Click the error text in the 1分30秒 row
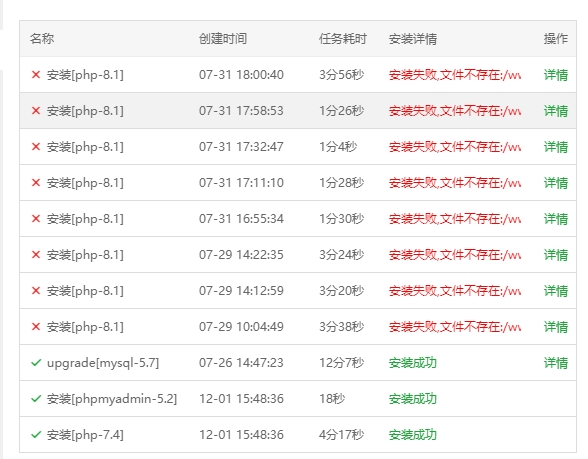588x459 pixels. click(454, 219)
